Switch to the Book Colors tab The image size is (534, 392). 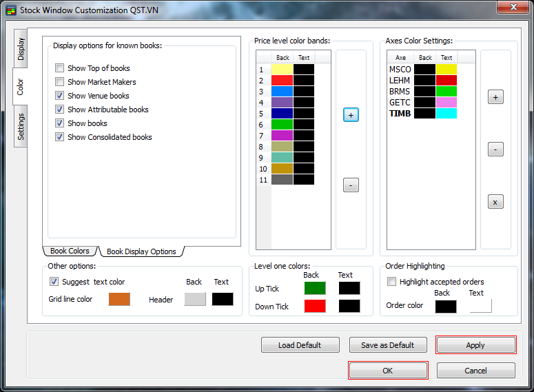(70, 251)
